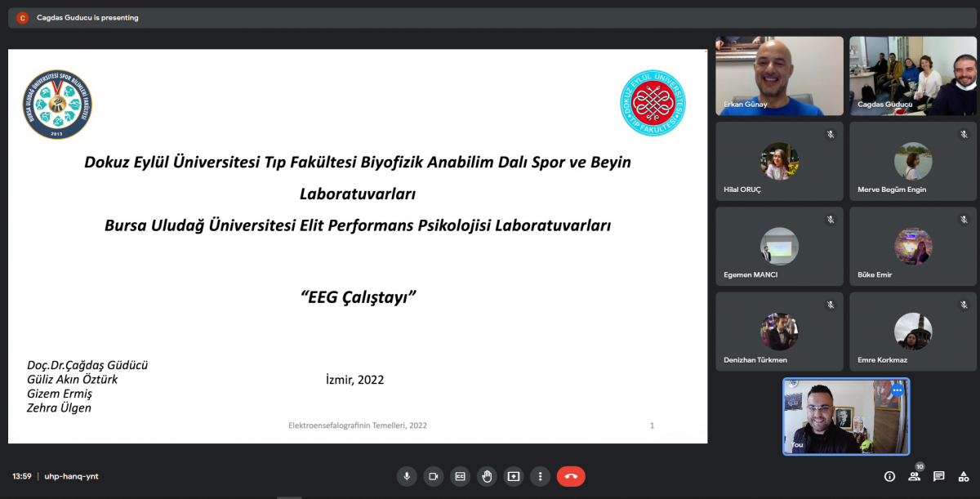Image resolution: width=980 pixels, height=499 pixels.
Task: Click Büke Emir's profile avatar
Action: [913, 246]
